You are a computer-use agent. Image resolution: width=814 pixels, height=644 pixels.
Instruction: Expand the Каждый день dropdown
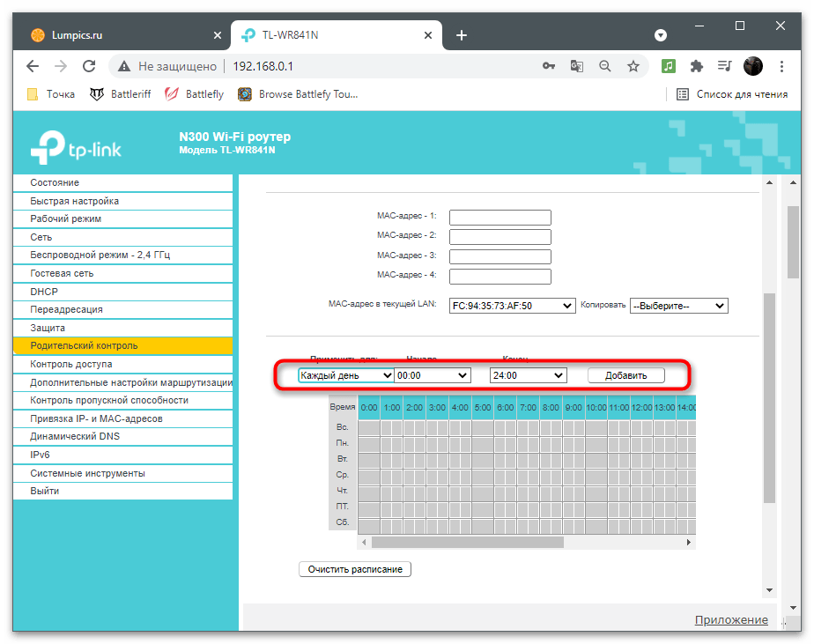tap(345, 375)
